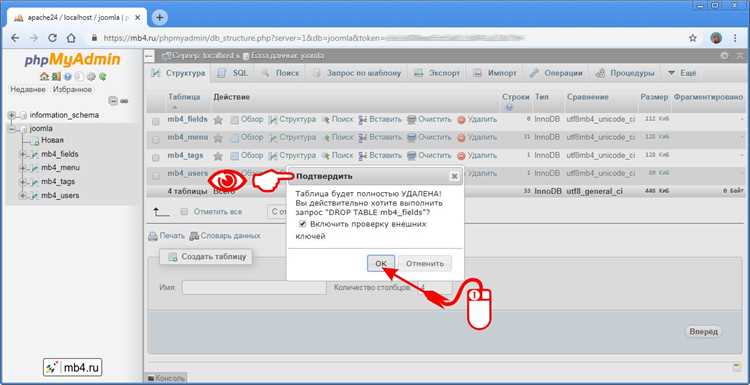Viewport: 750px width, 385px height.
Task: Bookmark page with star icon
Action: tap(693, 38)
